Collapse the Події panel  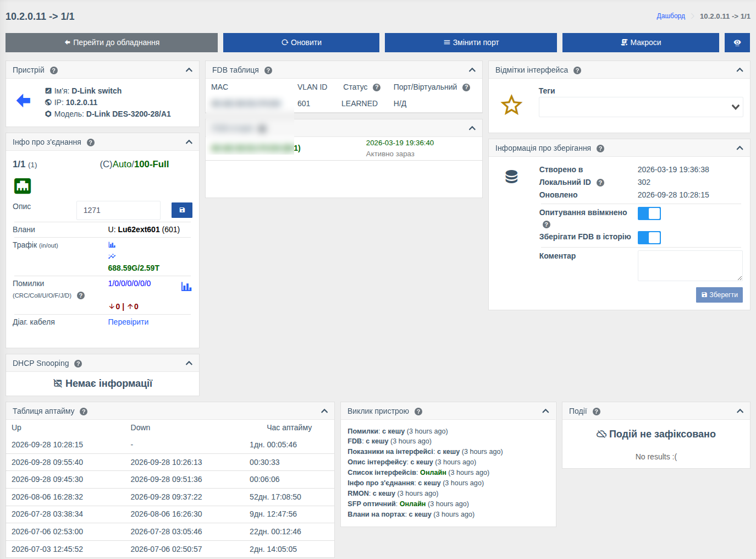(740, 411)
